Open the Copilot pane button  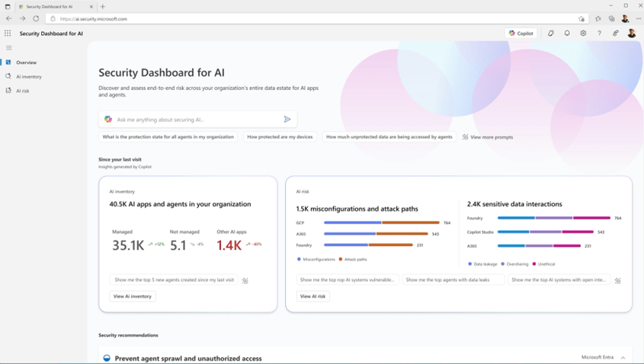521,34
